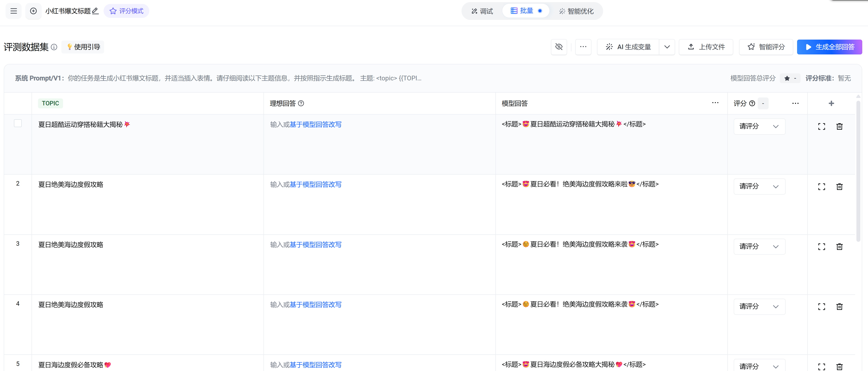Image resolution: width=868 pixels, height=371 pixels.
Task: Delete row 4 with trash icon
Action: click(x=839, y=307)
